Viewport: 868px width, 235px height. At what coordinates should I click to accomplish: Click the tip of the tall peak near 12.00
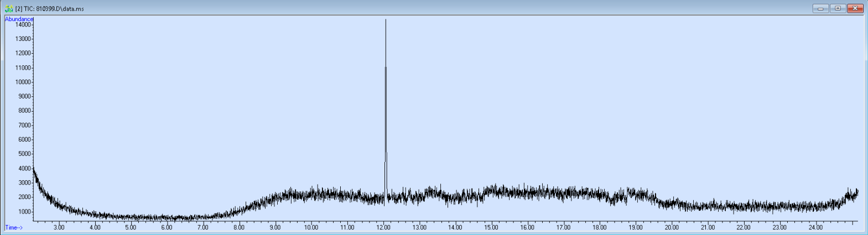coord(386,20)
